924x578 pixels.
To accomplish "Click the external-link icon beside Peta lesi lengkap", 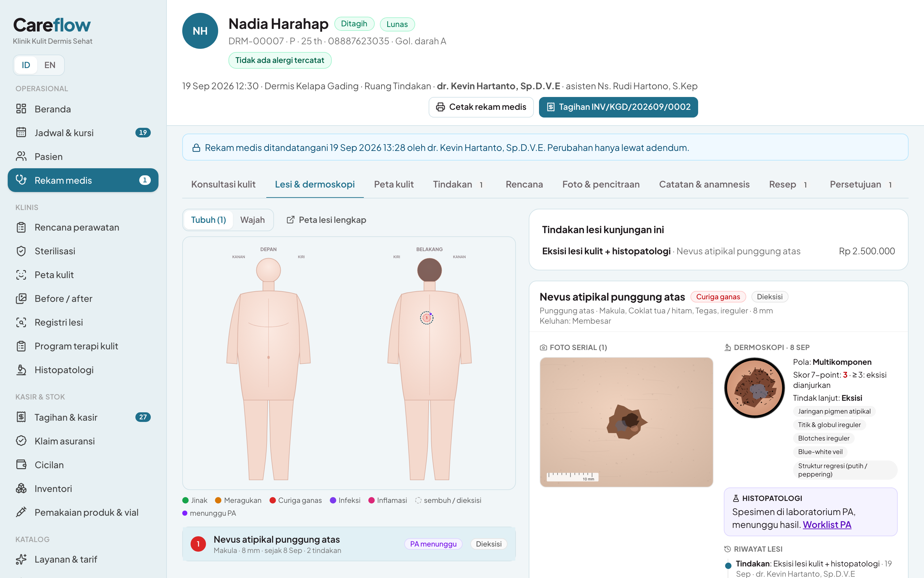I will point(291,220).
